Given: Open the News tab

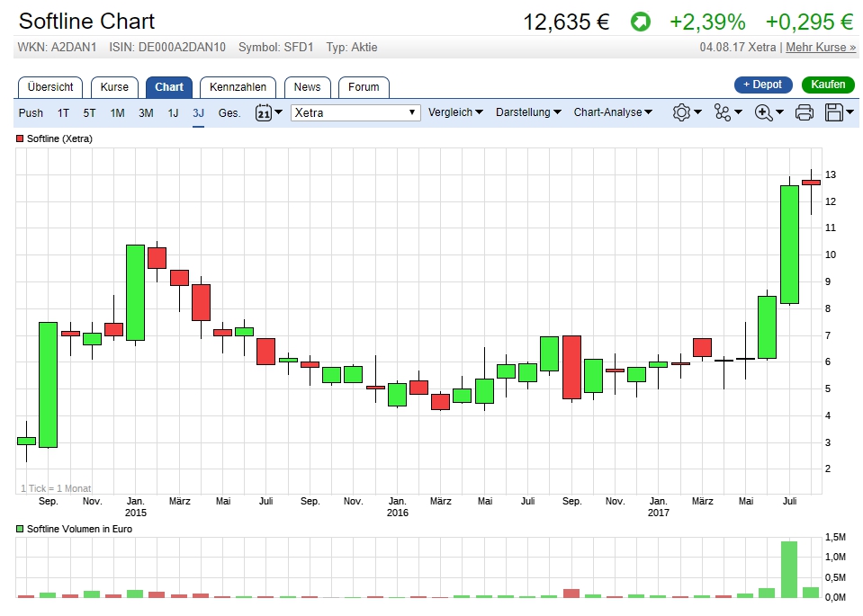Looking at the screenshot, I should tap(307, 87).
